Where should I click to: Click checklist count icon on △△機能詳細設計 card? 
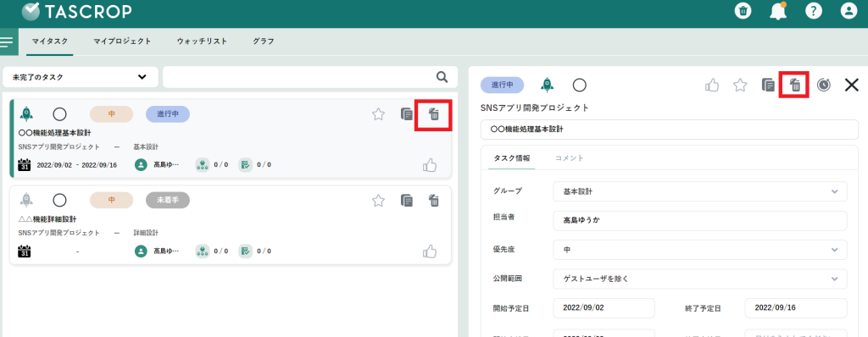click(245, 251)
